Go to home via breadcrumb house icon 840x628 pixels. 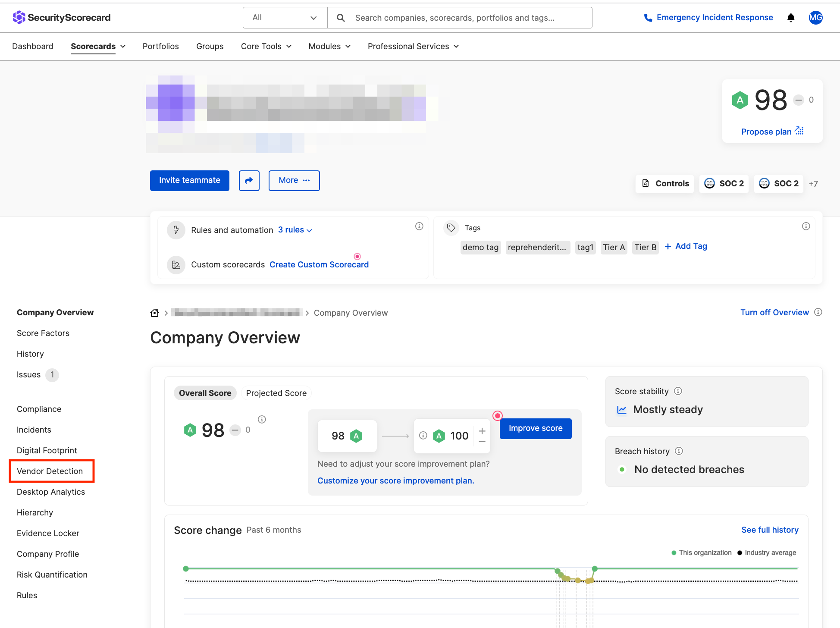click(155, 313)
